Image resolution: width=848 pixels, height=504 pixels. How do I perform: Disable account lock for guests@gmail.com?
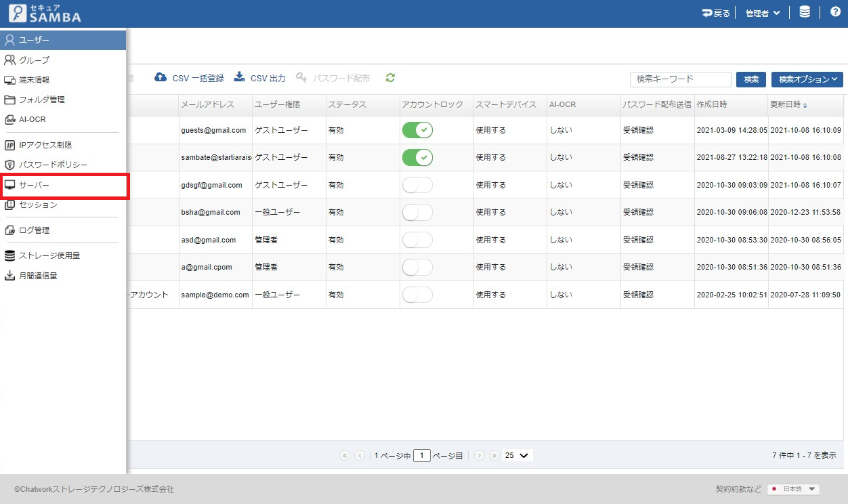[417, 130]
